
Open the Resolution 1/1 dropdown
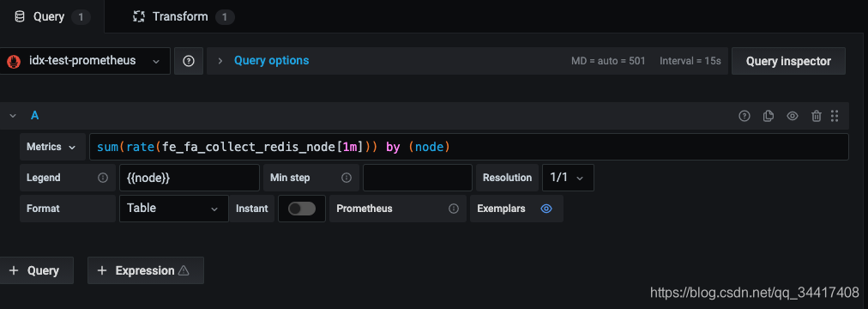tap(568, 178)
